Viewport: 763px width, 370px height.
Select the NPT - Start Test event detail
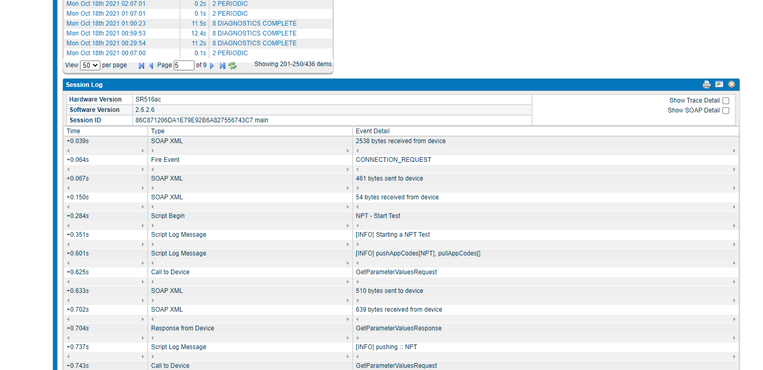pos(378,216)
